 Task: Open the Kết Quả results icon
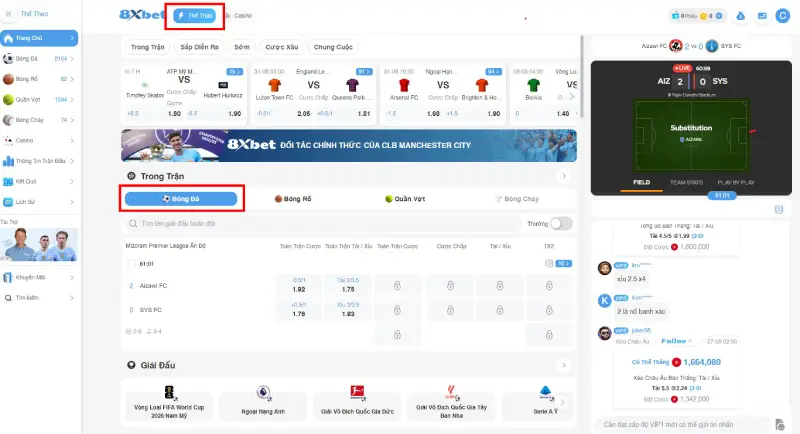pos(8,182)
